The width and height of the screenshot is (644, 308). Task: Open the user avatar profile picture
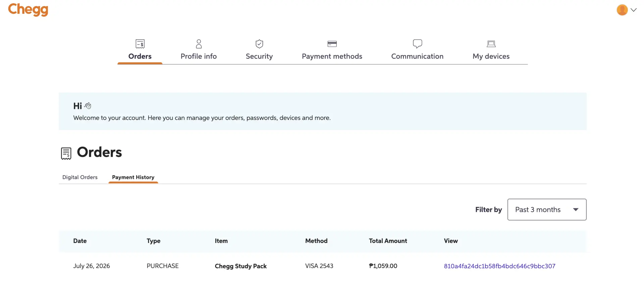click(x=622, y=10)
